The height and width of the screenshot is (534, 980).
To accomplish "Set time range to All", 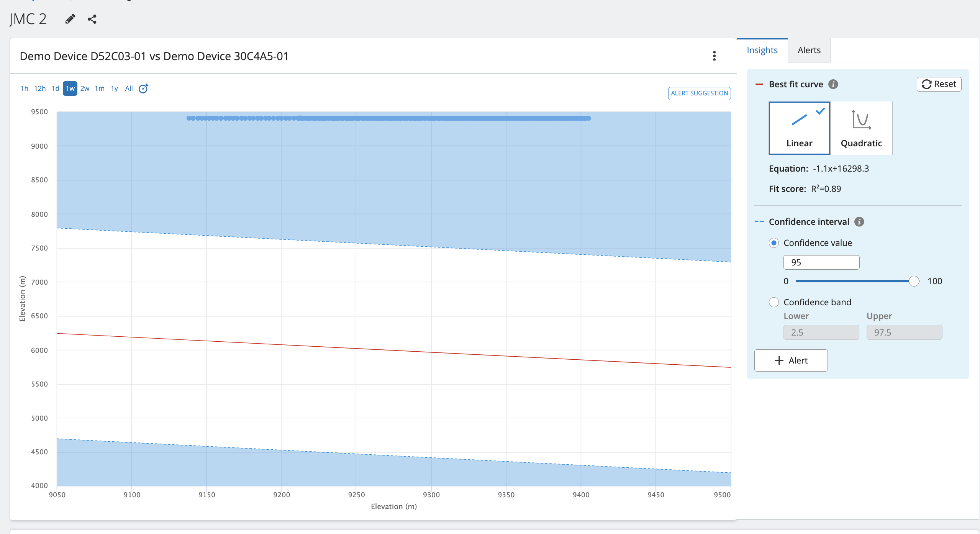I will tap(129, 88).
